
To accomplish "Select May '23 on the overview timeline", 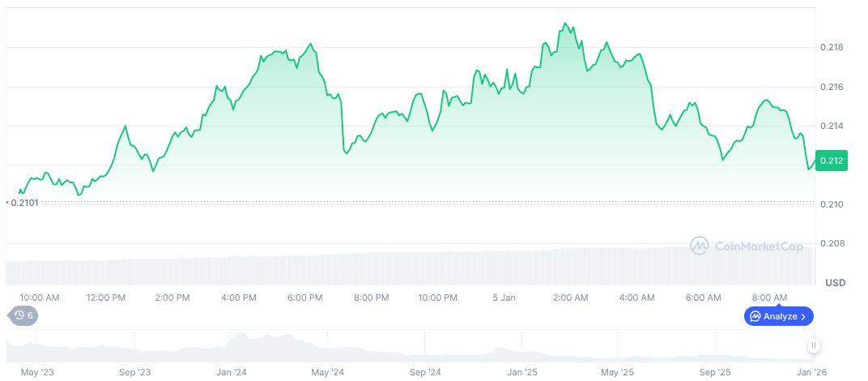I will 37,372.
